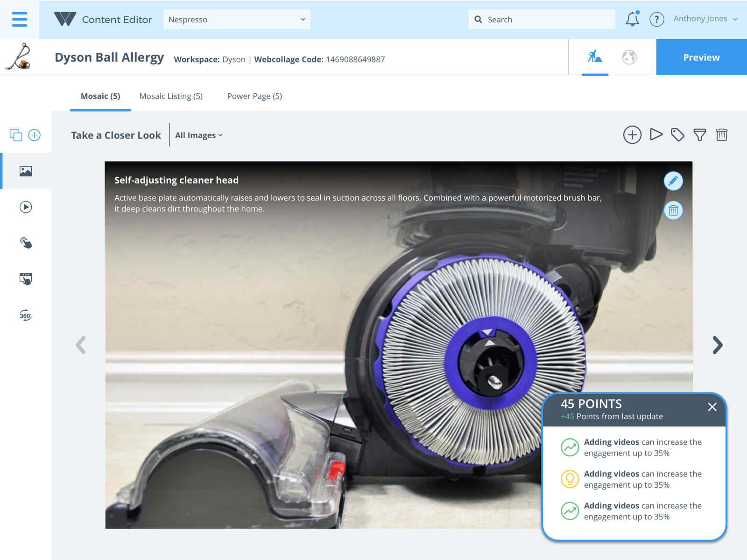Open the help question mark icon

tap(656, 20)
